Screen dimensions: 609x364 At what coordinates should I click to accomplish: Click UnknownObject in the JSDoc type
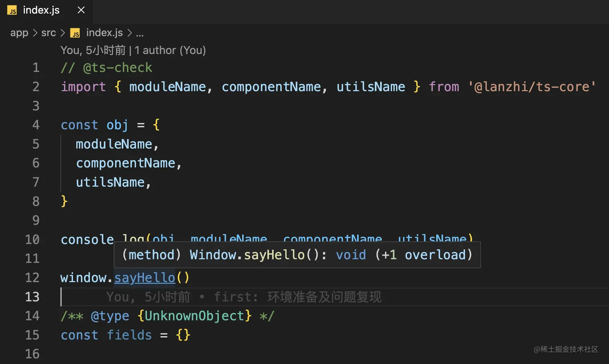pos(195,316)
